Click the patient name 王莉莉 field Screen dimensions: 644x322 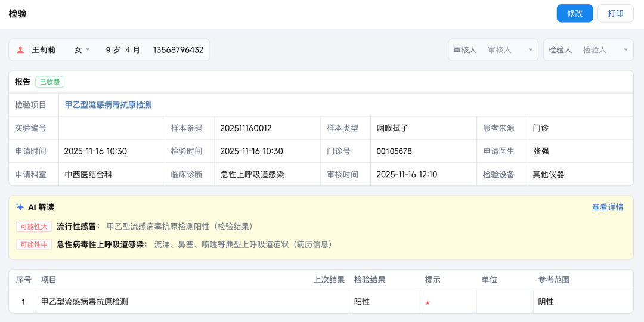pos(44,50)
